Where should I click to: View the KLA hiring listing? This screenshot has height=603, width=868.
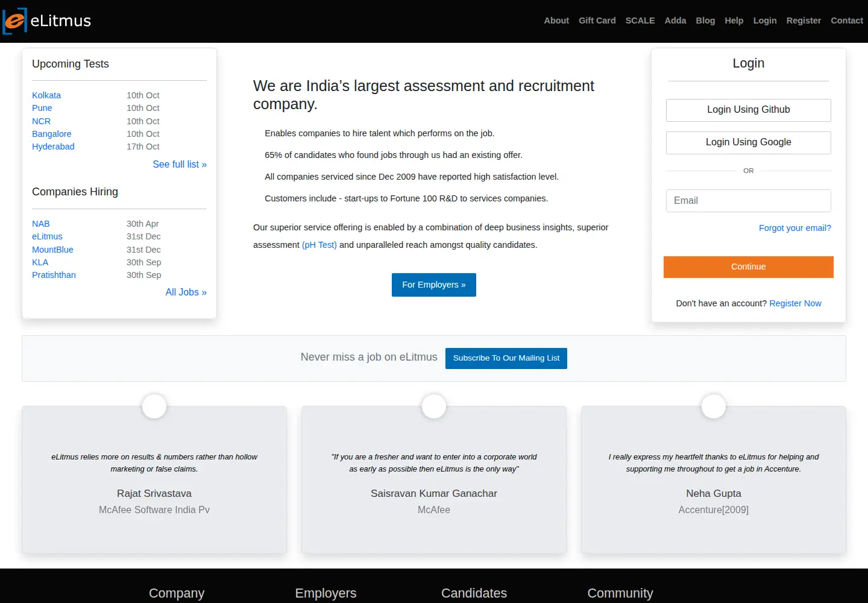(40, 262)
